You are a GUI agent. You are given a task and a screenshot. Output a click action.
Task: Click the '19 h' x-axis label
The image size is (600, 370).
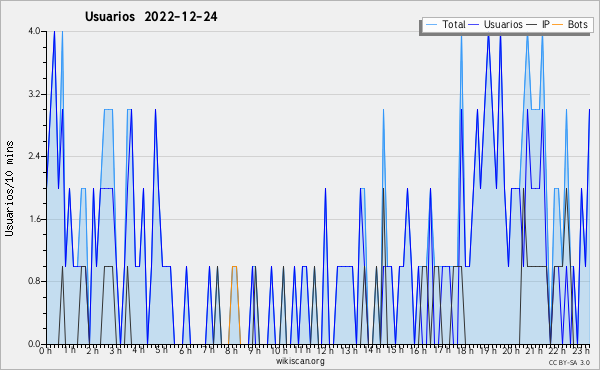tap(488, 350)
